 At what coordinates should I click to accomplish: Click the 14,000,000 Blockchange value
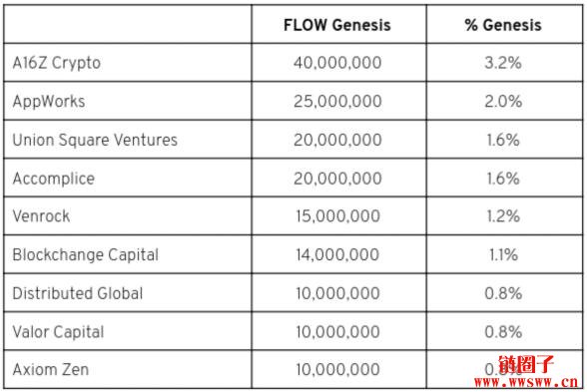click(x=337, y=254)
